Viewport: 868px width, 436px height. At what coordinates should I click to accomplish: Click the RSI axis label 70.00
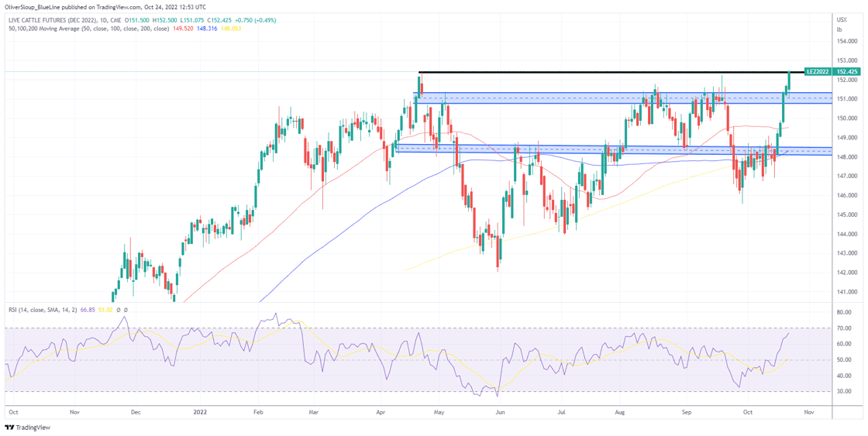tap(844, 328)
